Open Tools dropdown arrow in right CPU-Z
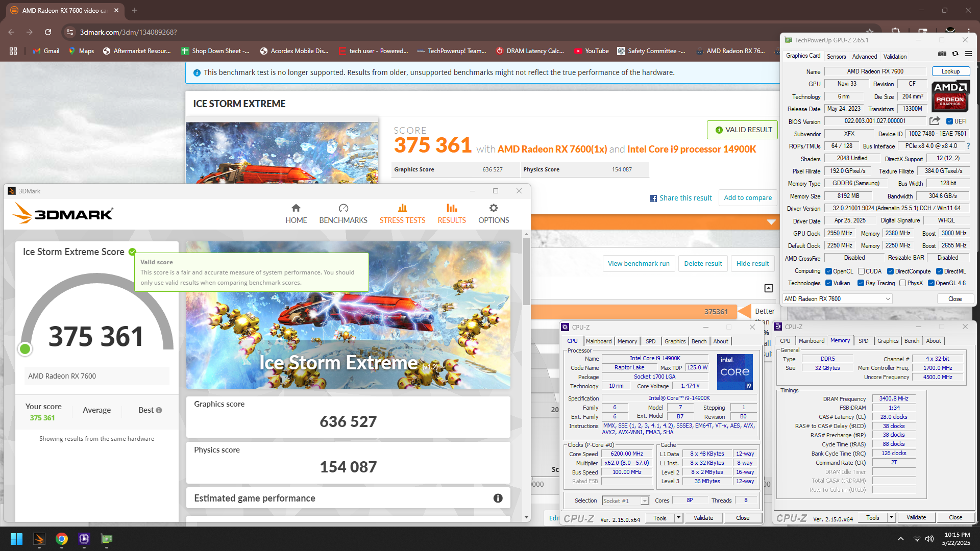980x551 pixels. coord(891,517)
